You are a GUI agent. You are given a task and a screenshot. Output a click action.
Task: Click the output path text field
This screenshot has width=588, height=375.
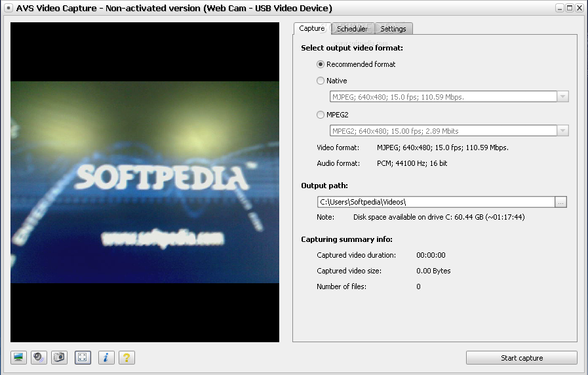coord(436,202)
